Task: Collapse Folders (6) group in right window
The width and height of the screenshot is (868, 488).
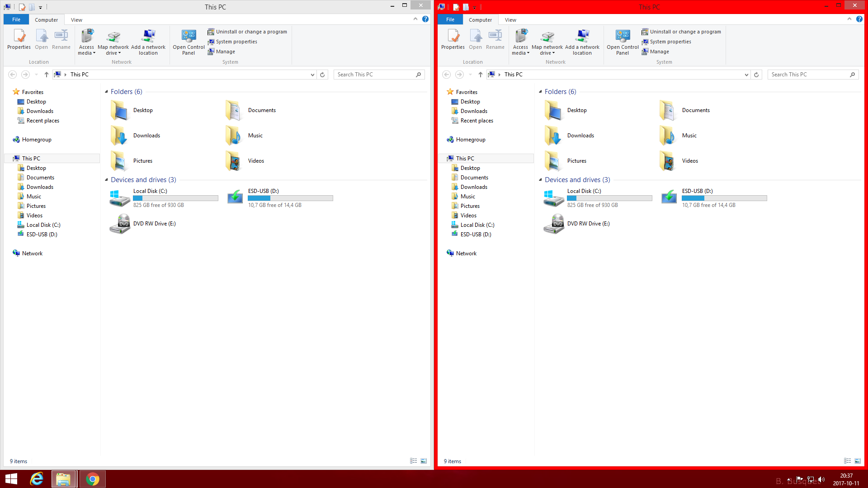Action: click(x=540, y=92)
